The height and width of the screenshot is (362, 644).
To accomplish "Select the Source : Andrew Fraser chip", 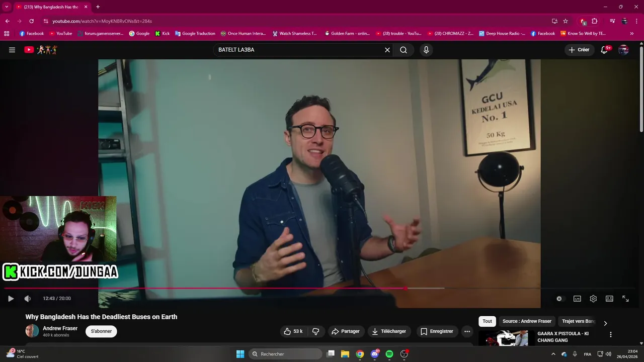I will (x=527, y=321).
